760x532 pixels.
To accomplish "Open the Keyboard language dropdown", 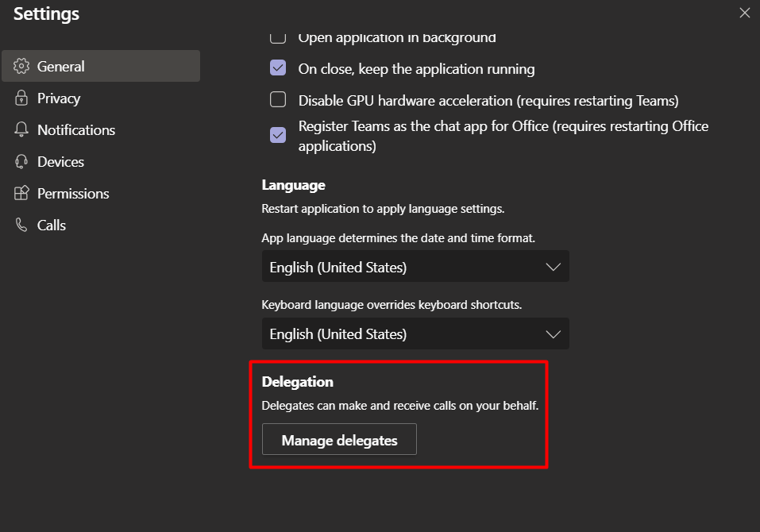I will click(415, 333).
